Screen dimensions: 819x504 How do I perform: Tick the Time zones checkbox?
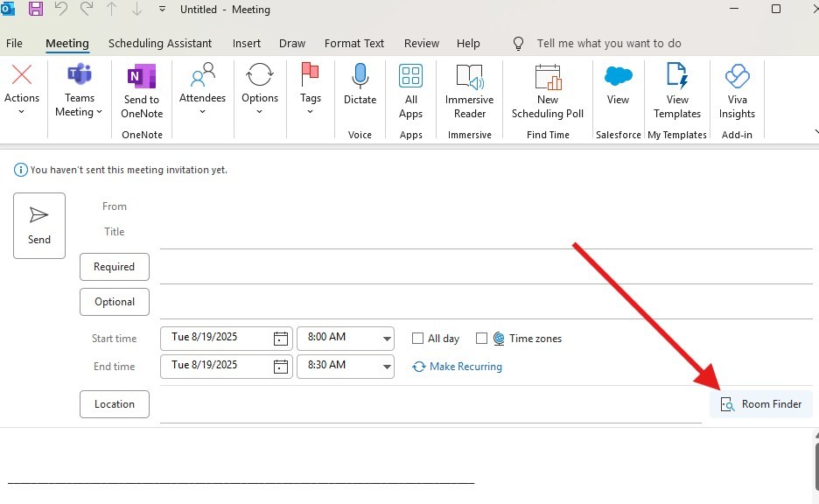(x=481, y=339)
